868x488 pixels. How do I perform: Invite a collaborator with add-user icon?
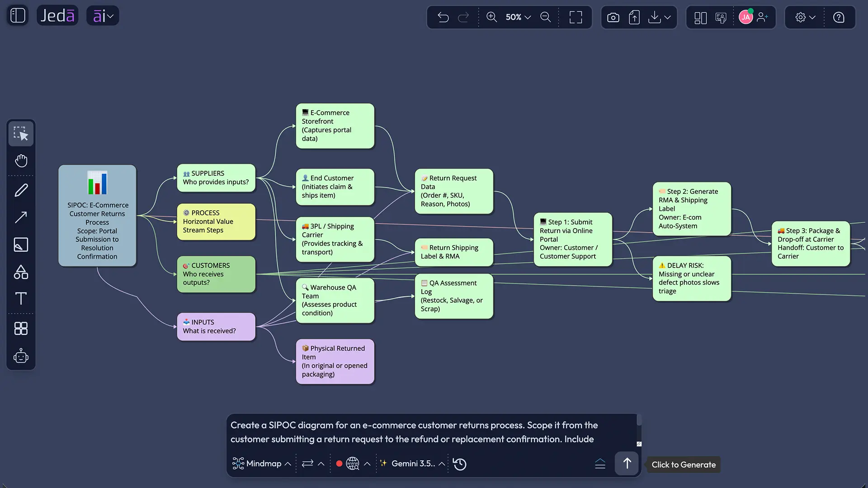(763, 17)
